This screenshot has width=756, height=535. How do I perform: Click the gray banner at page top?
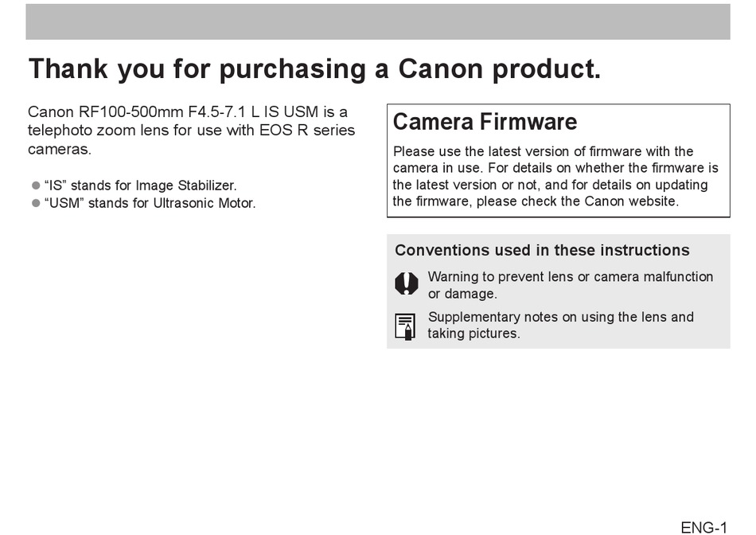[x=377, y=21]
